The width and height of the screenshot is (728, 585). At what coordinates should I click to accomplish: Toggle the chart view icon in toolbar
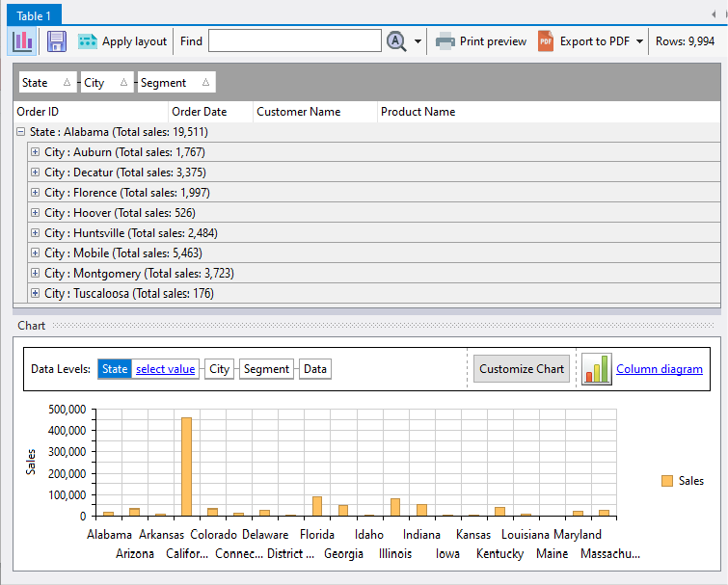(x=22, y=41)
